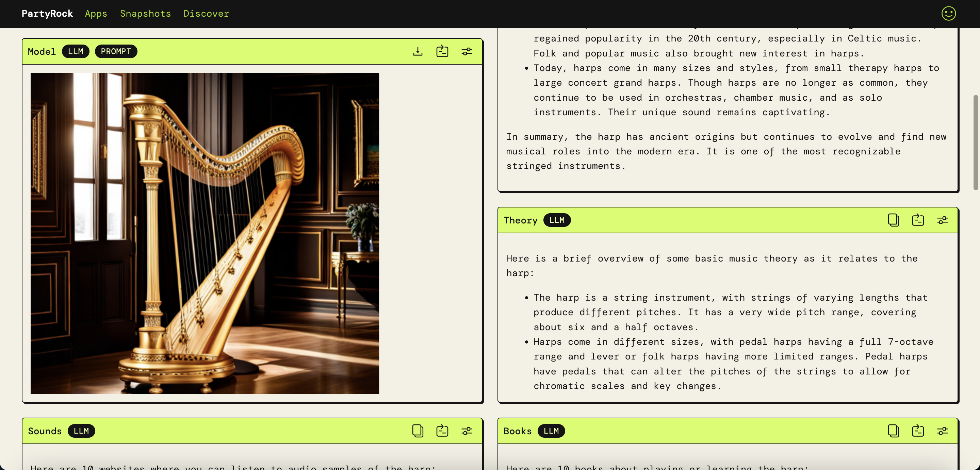The width and height of the screenshot is (980, 470).
Task: Click the page vertical scrollbar
Action: coord(976,142)
